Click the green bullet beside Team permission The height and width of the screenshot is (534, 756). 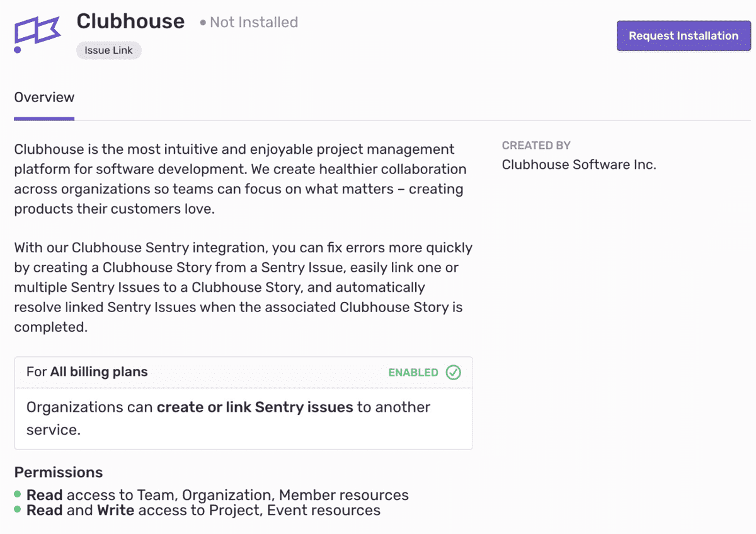18,494
